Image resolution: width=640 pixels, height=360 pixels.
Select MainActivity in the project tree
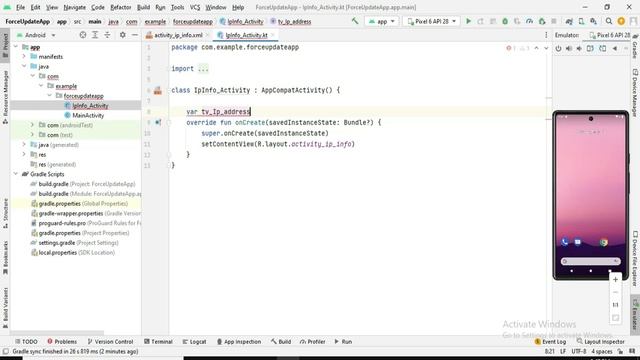88,116
